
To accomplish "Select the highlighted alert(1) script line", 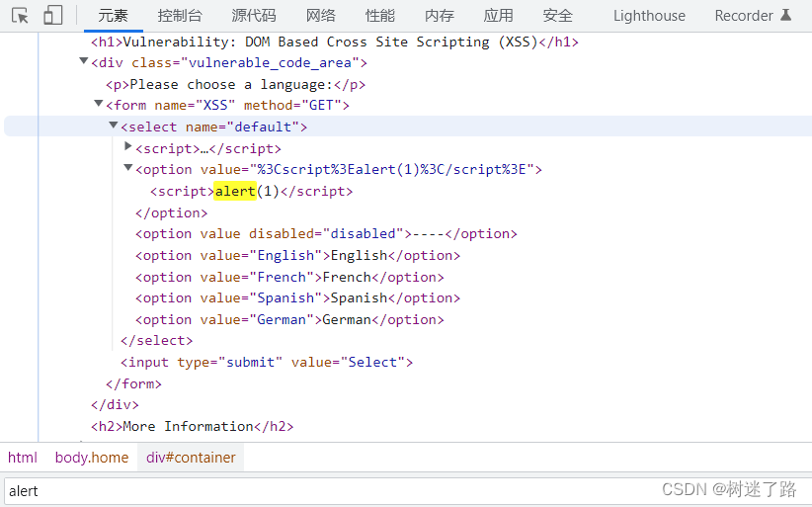I will [x=251, y=191].
